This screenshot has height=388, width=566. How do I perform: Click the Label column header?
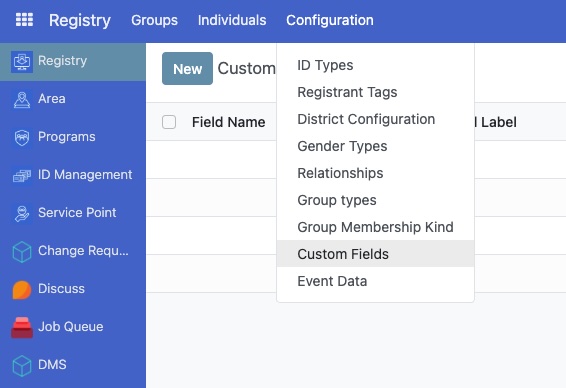point(498,122)
